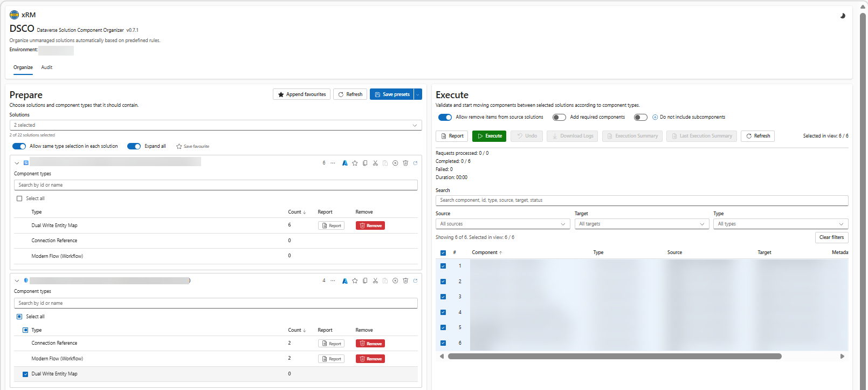Screen dimensions: 868x390
Task: Select the Organize tab
Action: pos(23,67)
